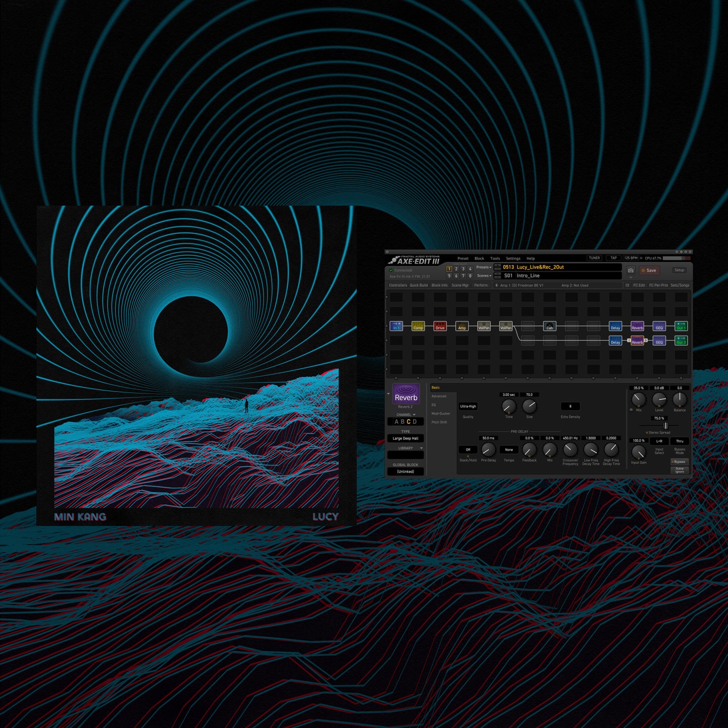Open the Tuner

click(594, 258)
